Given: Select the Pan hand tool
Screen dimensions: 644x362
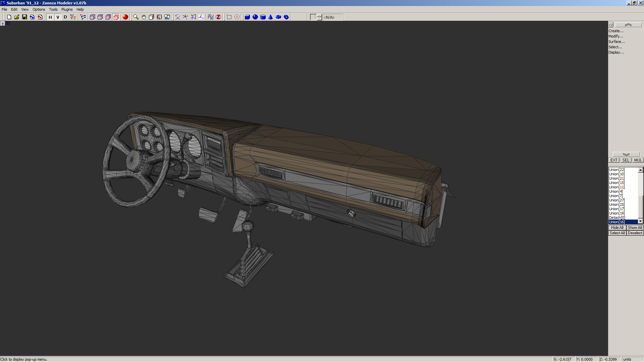Looking at the screenshot, I should (x=144, y=17).
